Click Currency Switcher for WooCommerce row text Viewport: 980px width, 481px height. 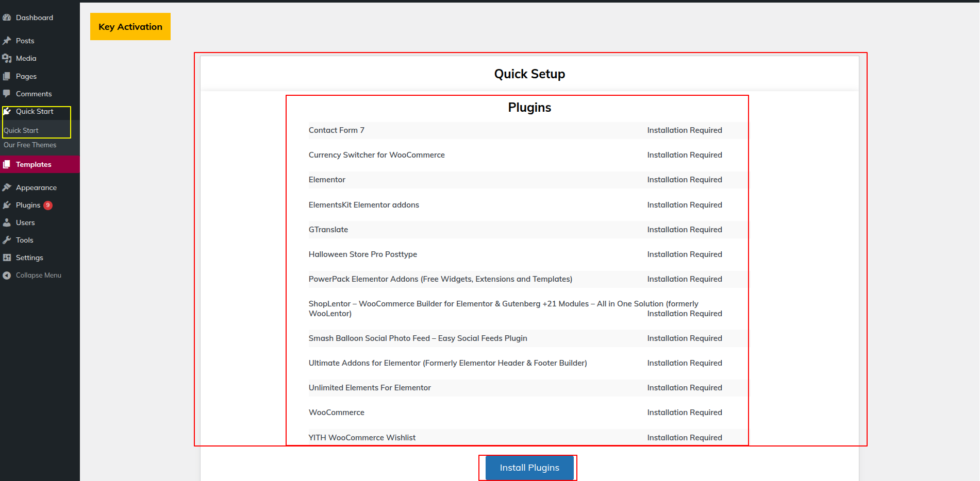(377, 155)
